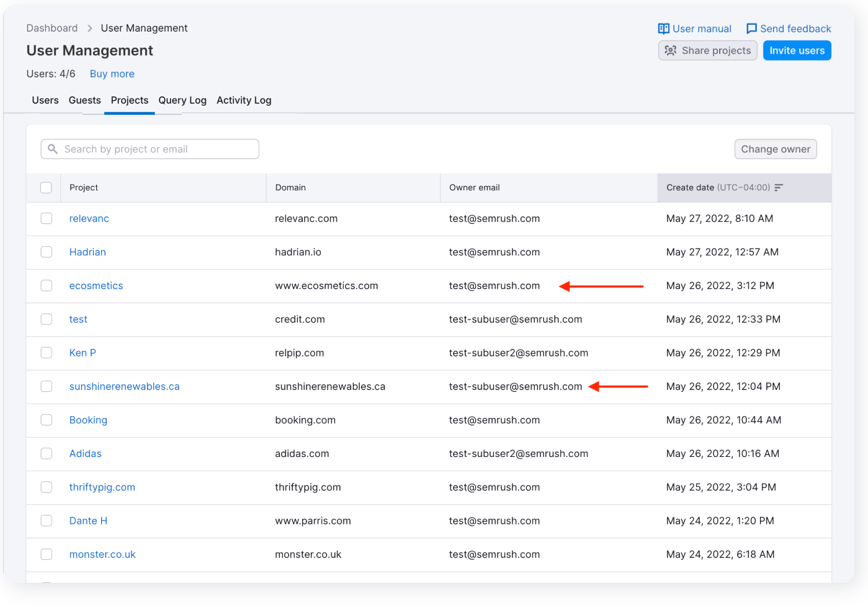View the Query Log tab
Image resolution: width=868 pixels, height=607 pixels.
(182, 100)
